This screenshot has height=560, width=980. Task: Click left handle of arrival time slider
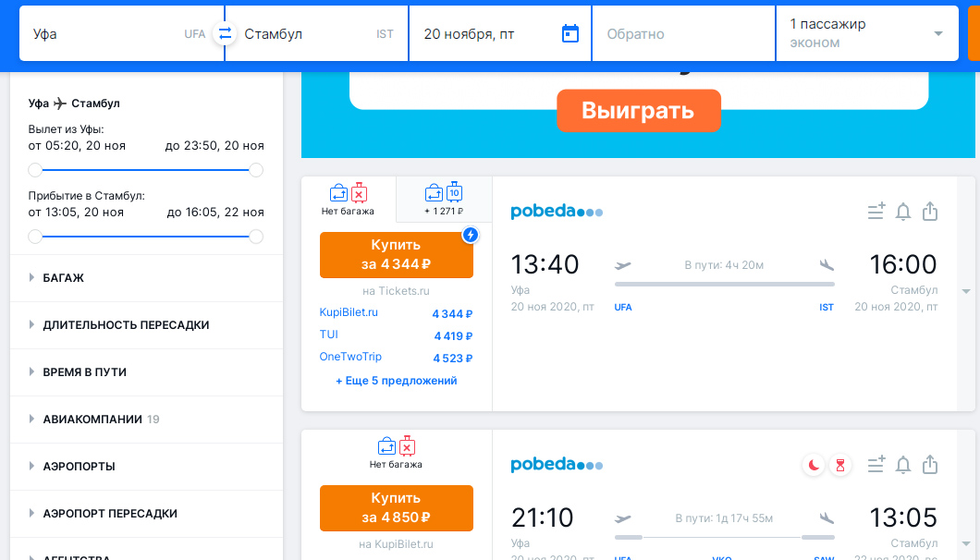(x=35, y=237)
